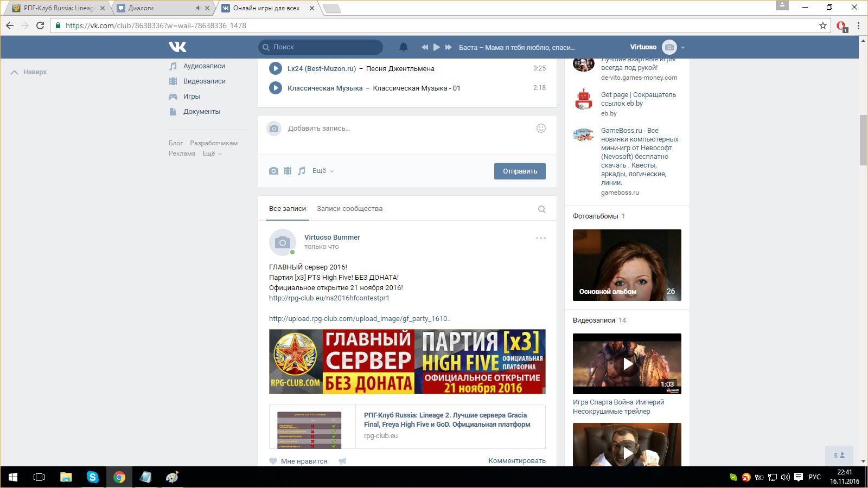Close the Онлайн игры для всех tab
The height and width of the screenshot is (488, 868).
click(x=311, y=8)
